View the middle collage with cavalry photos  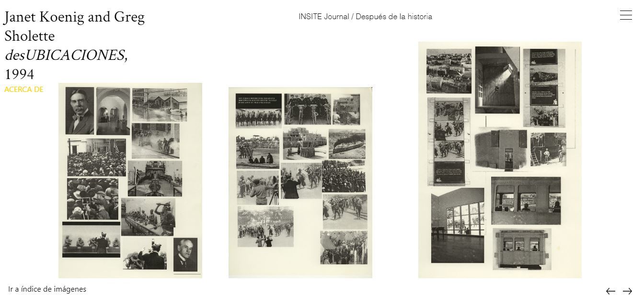(x=300, y=182)
